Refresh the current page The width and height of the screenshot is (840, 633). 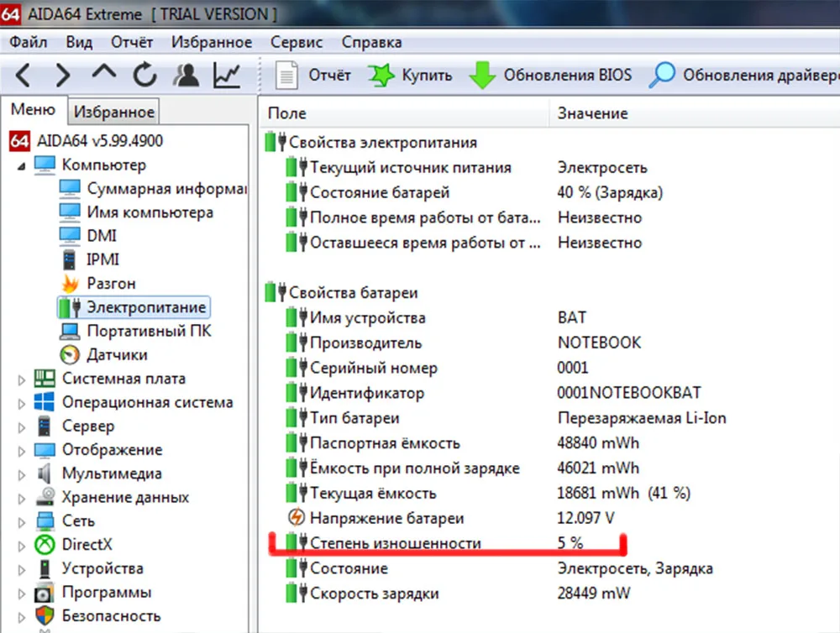click(x=144, y=75)
